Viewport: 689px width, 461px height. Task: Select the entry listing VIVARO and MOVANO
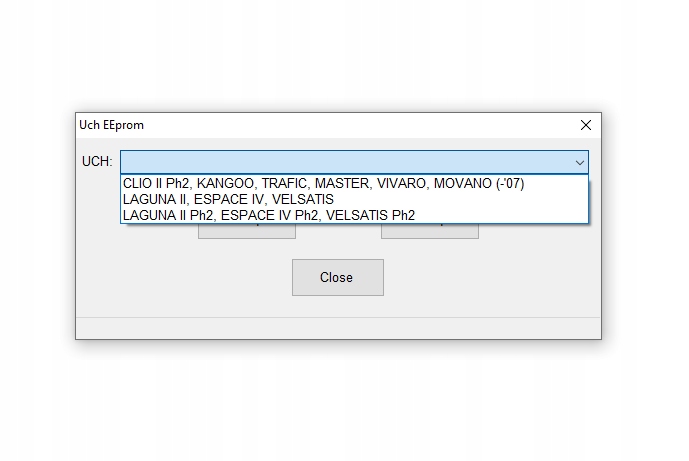click(354, 183)
